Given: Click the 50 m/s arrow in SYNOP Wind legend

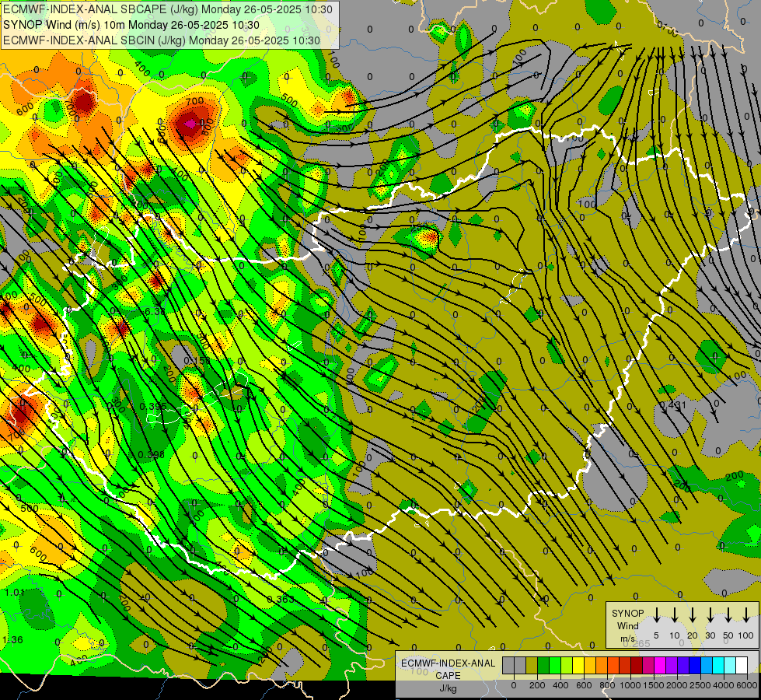Looking at the screenshot, I should tap(728, 615).
